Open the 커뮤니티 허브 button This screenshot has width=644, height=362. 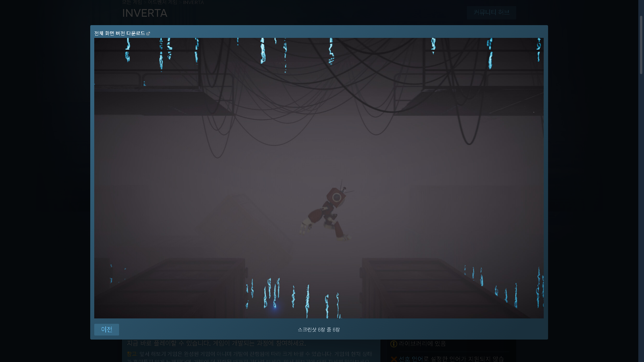(x=491, y=12)
